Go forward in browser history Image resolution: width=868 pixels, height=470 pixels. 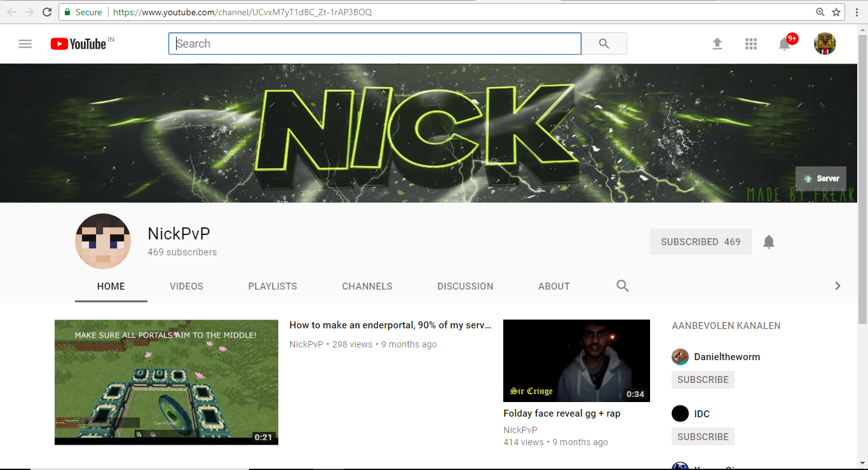click(29, 12)
